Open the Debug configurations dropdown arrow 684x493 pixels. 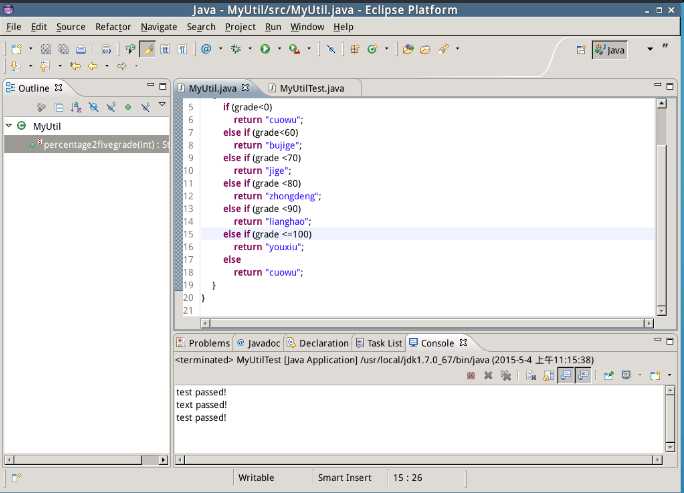coord(250,49)
